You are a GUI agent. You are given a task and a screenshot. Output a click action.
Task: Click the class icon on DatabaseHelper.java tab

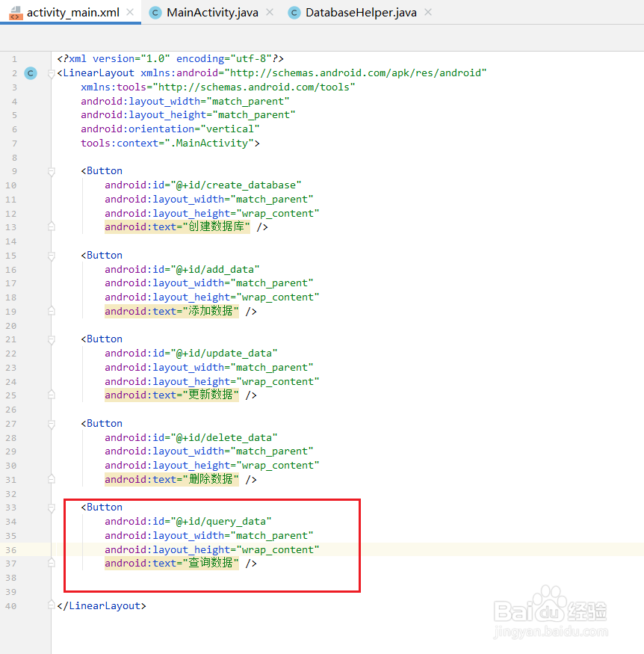294,13
